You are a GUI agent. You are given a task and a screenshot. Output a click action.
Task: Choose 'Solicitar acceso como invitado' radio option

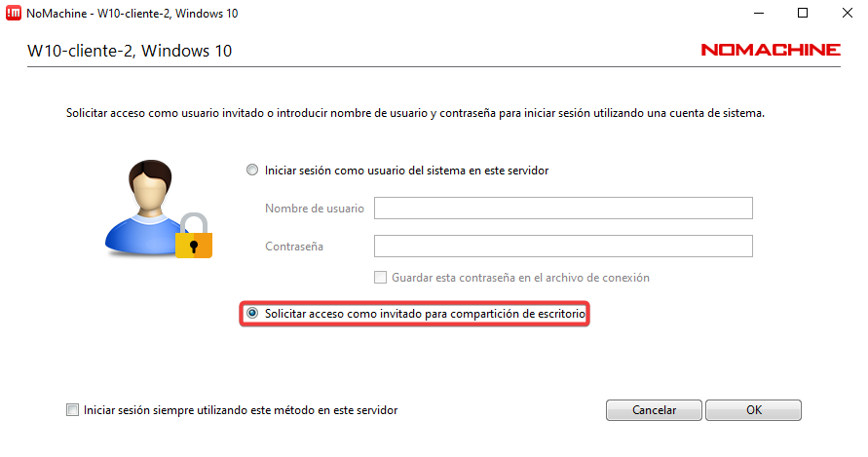click(252, 314)
